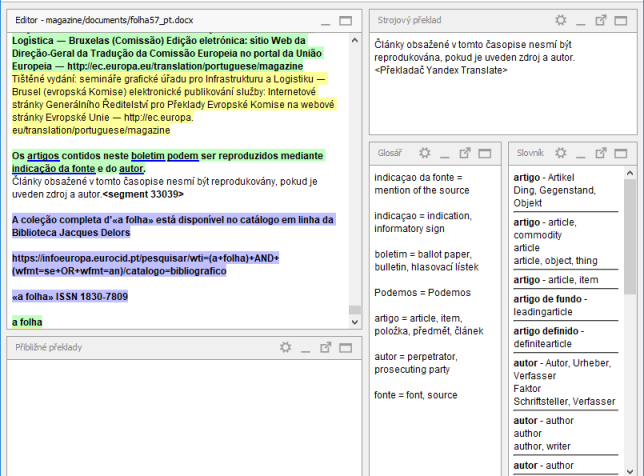Click Slovník scrollbar up arrow

pyautogui.click(x=630, y=173)
